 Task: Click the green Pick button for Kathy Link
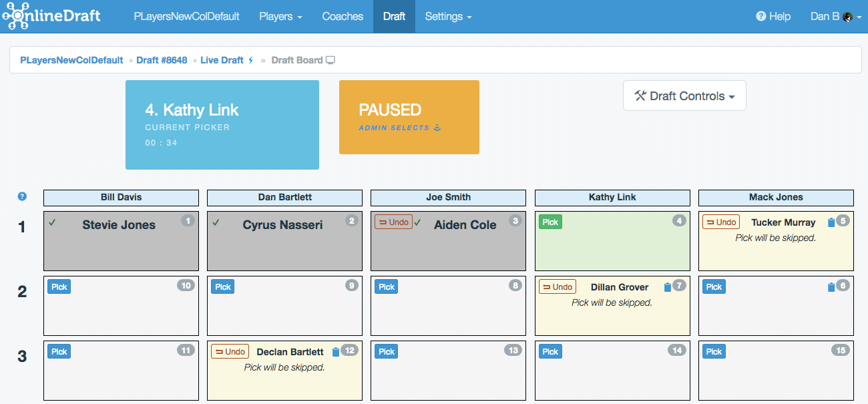(550, 222)
